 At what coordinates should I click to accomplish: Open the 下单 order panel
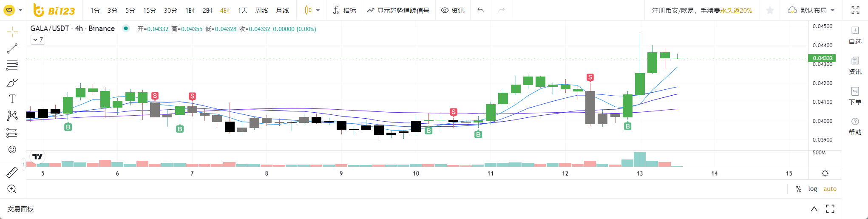855,96
